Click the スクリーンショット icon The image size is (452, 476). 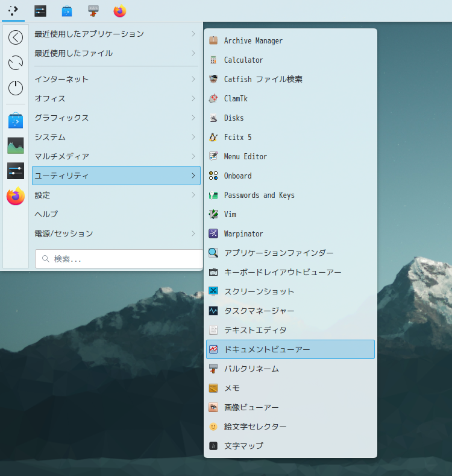pyautogui.click(x=213, y=291)
